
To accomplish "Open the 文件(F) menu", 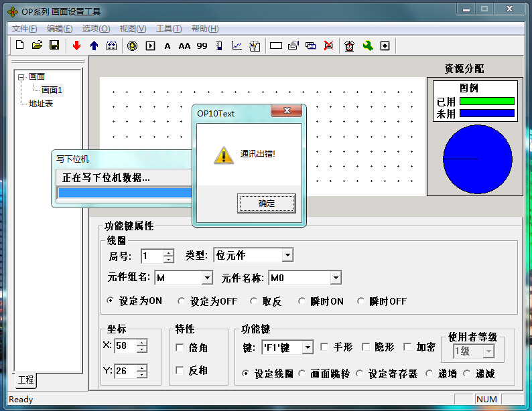I will click(25, 29).
